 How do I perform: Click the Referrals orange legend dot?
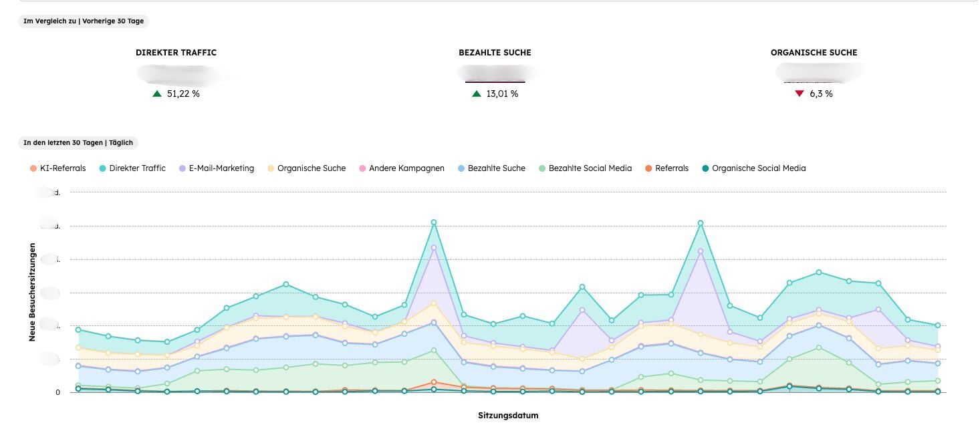tap(648, 168)
